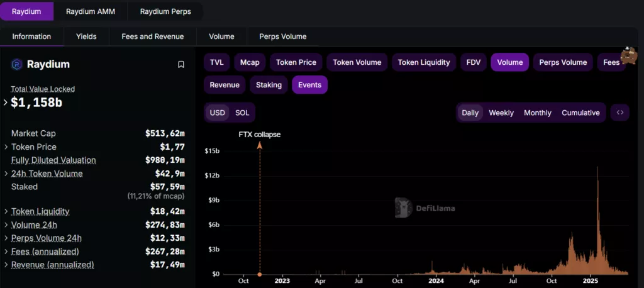Toggle the Fees chart series
Image resolution: width=644 pixels, height=288 pixels.
611,62
